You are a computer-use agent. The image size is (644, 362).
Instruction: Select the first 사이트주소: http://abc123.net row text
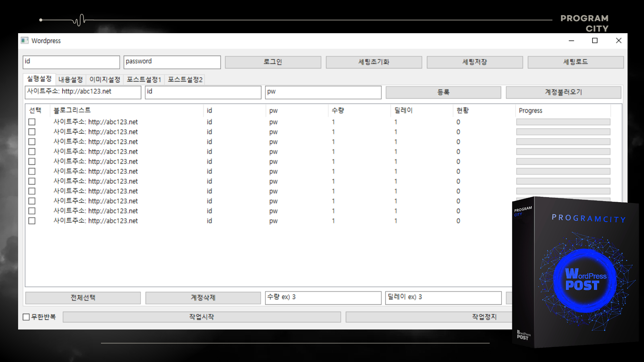pyautogui.click(x=96, y=122)
